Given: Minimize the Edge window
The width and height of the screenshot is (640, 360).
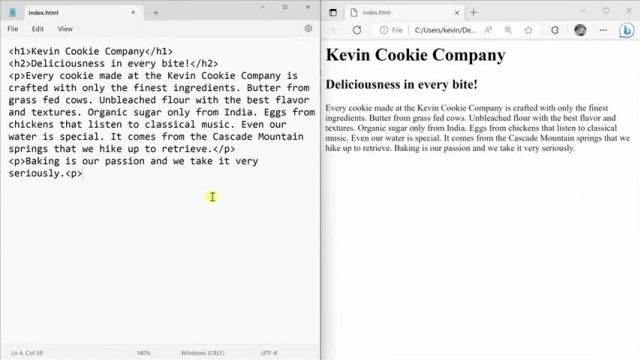Looking at the screenshot, I should (x=583, y=11).
